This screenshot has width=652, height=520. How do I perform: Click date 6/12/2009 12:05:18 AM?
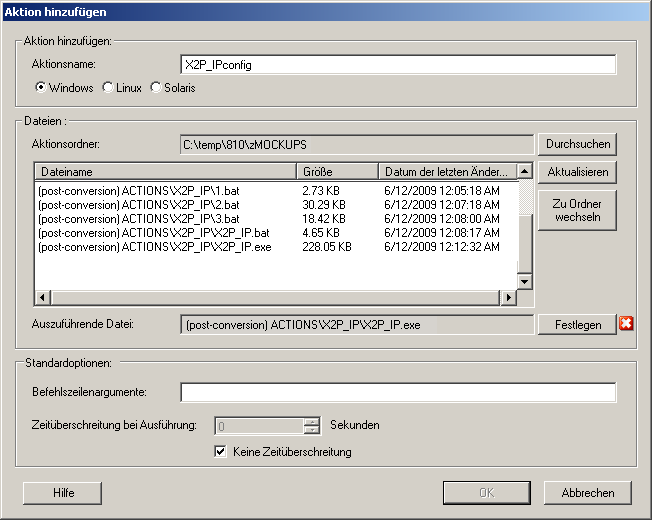coord(442,191)
